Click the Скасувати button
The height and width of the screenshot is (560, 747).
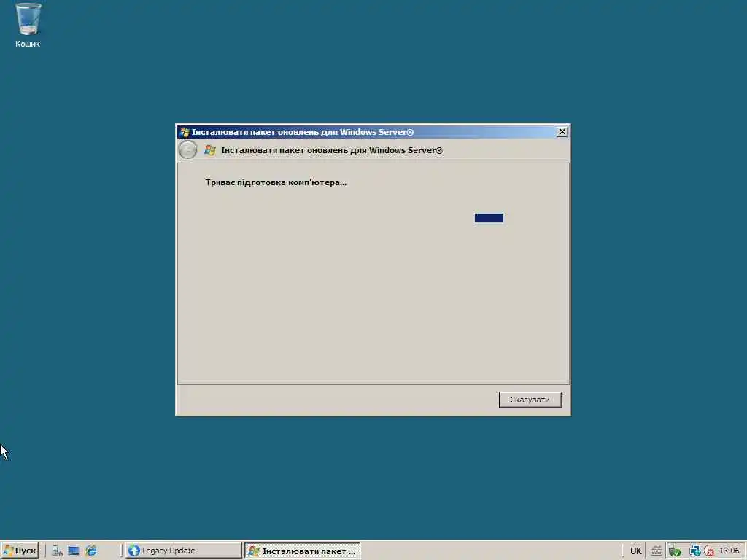click(x=530, y=400)
